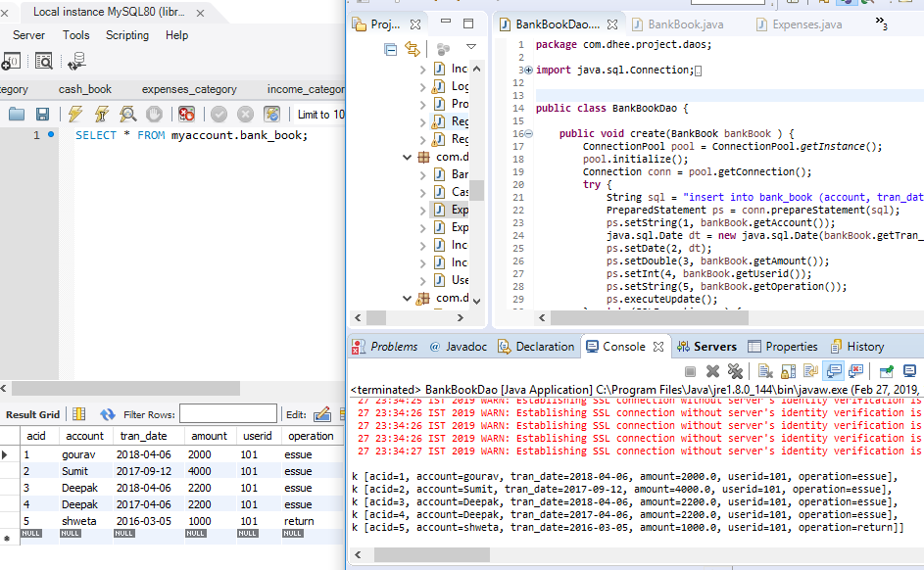Select the 'shweta' account cell
The height and width of the screenshot is (570, 924).
79,521
